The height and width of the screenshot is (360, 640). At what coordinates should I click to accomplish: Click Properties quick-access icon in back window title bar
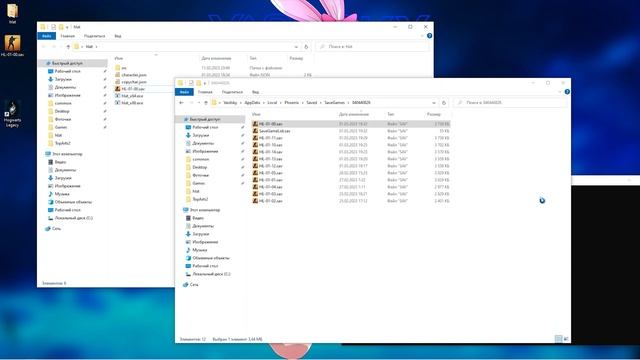tap(53, 27)
